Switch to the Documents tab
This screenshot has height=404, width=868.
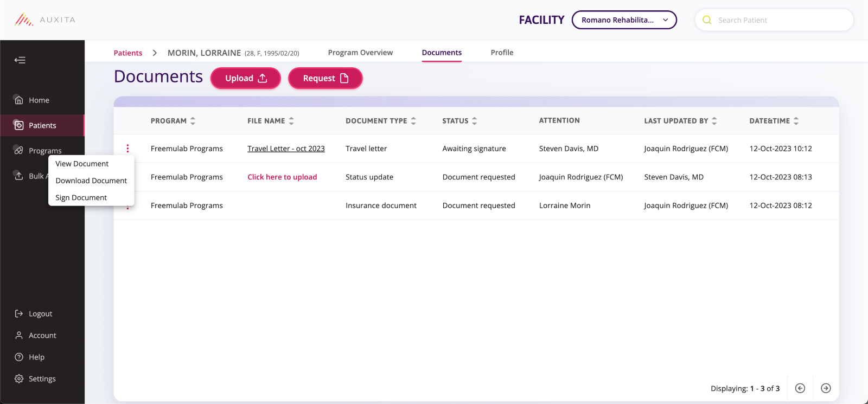pos(442,53)
